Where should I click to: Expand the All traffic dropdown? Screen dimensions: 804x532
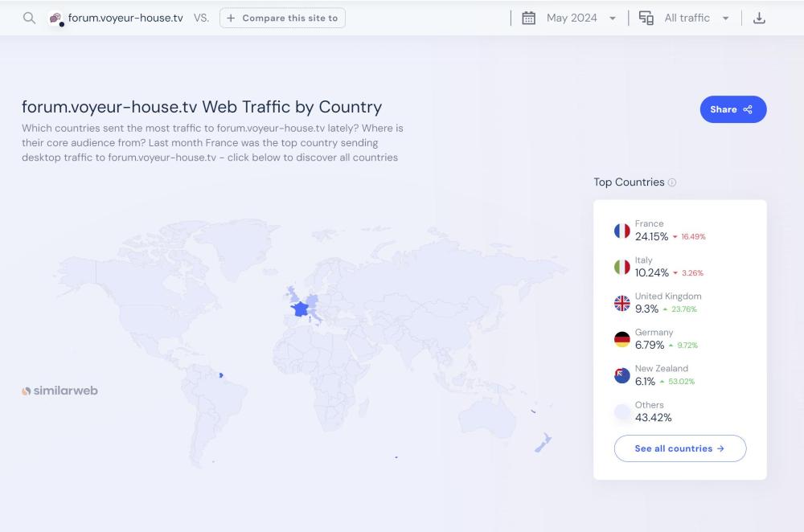(696, 18)
